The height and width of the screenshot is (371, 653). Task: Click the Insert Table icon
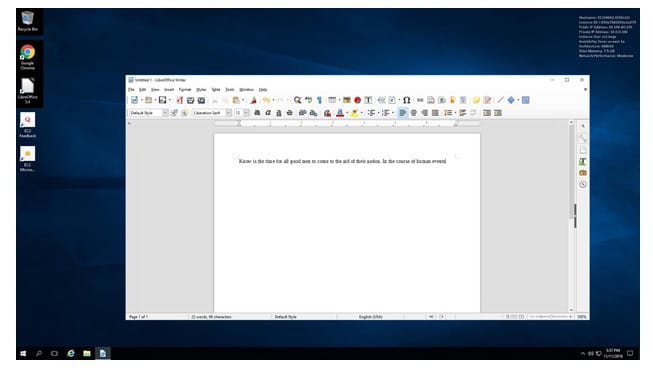pos(332,100)
